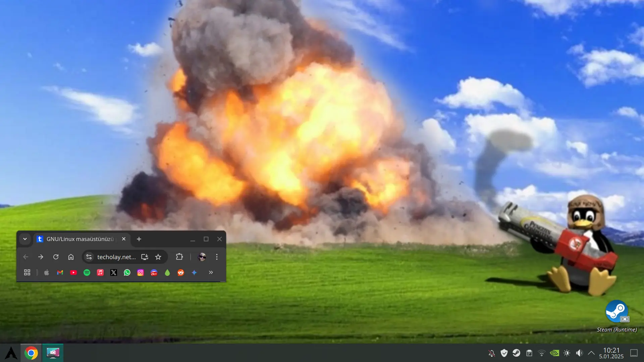Open the Wi-Fi networks tray icon
The height and width of the screenshot is (362, 644).
542,353
